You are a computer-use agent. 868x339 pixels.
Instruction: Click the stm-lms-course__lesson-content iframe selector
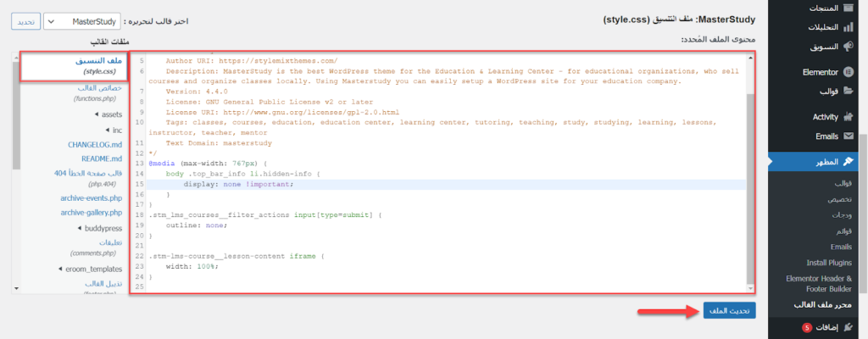[x=236, y=256]
